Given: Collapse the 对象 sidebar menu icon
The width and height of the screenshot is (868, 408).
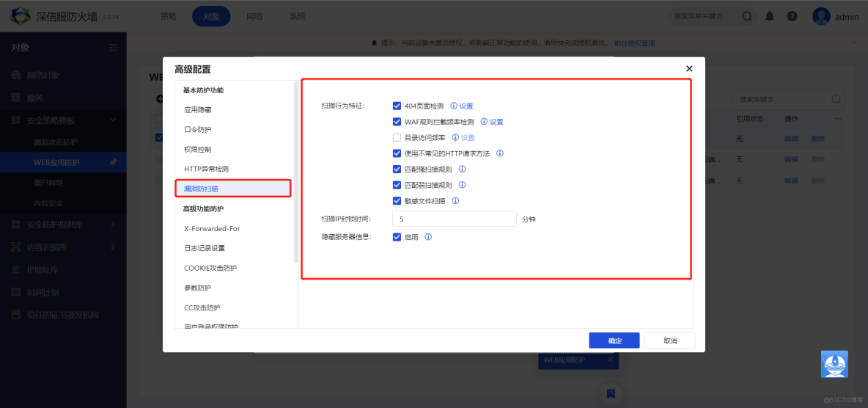Looking at the screenshot, I should [113, 48].
